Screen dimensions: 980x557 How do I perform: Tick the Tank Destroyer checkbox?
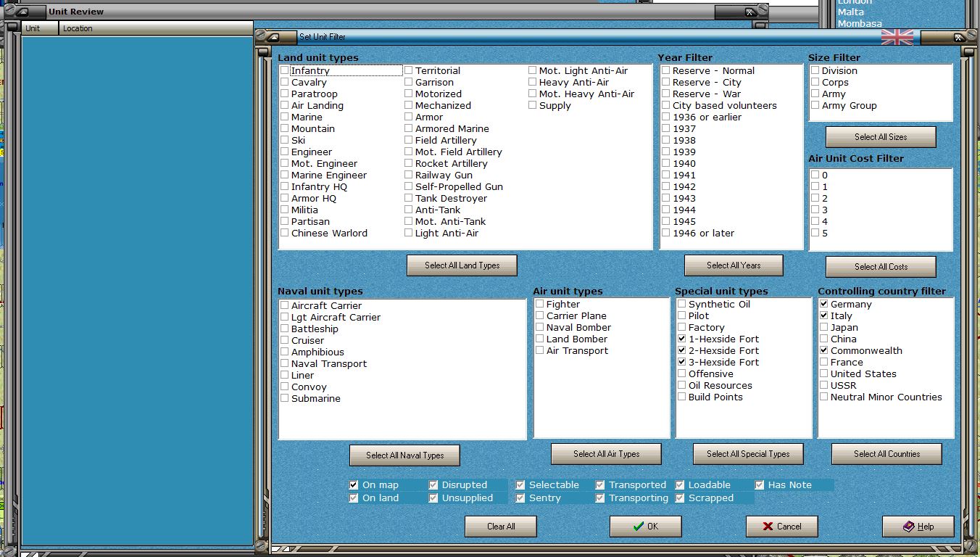[x=409, y=198]
